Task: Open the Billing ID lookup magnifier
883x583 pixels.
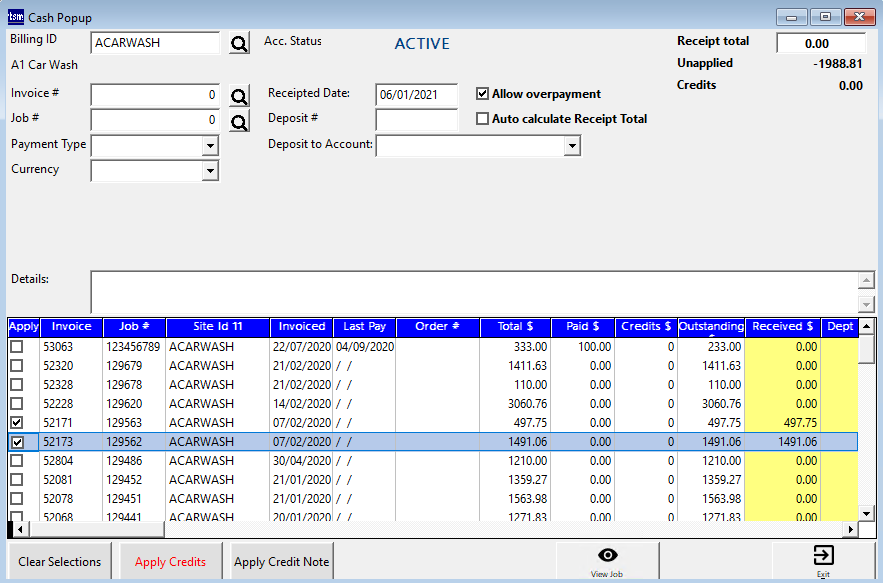Action: coord(237,43)
